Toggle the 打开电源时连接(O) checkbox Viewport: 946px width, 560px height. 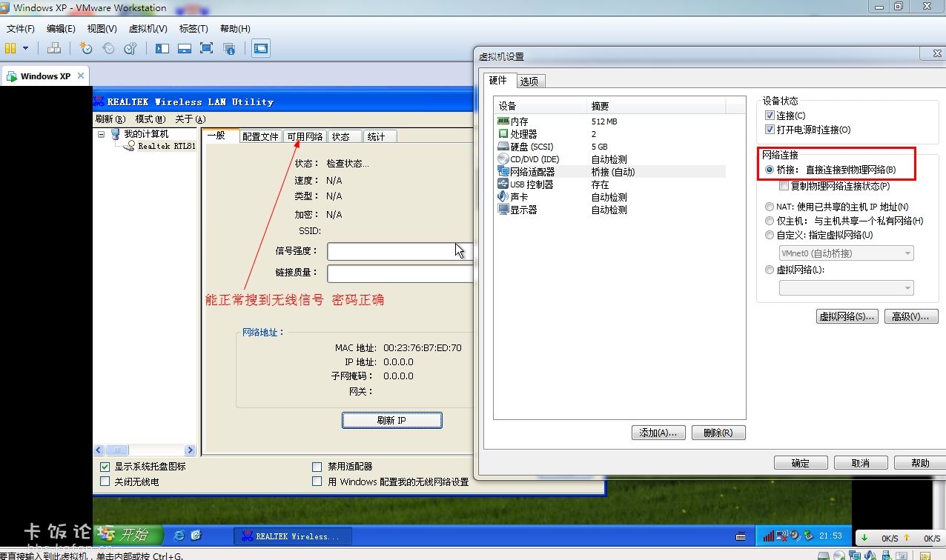click(770, 130)
